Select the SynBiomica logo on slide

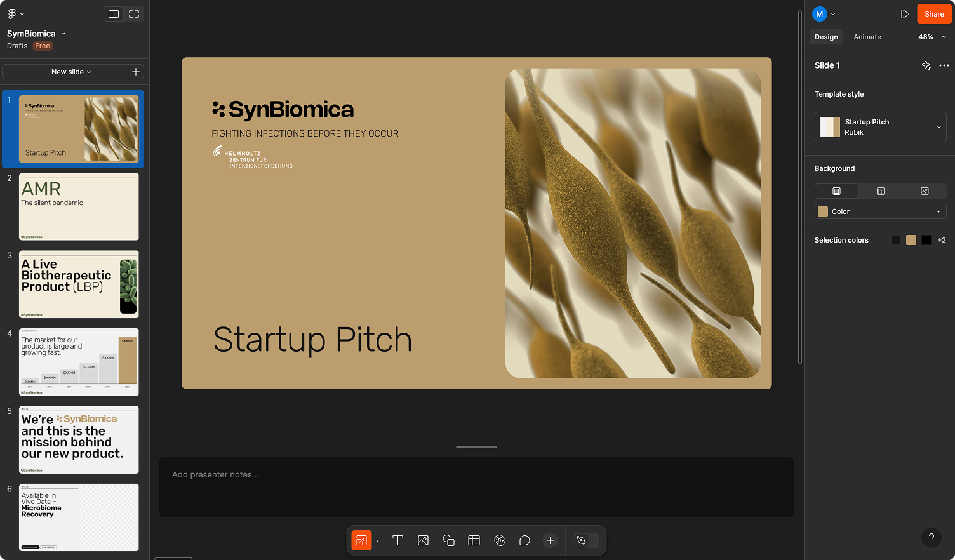283,110
